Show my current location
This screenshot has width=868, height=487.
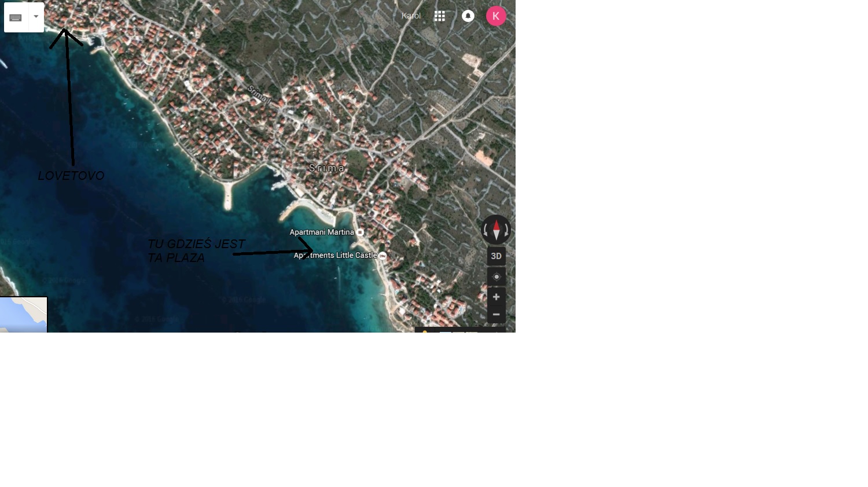(496, 276)
